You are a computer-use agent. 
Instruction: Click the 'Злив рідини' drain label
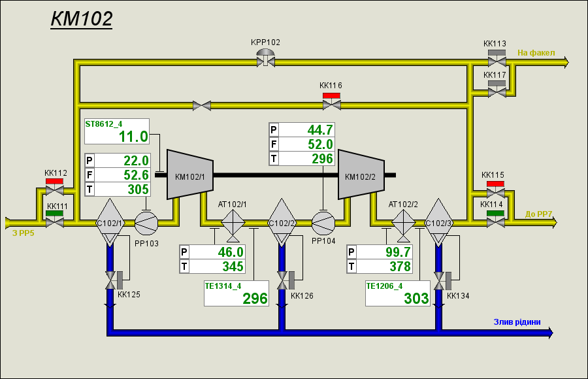click(x=517, y=322)
